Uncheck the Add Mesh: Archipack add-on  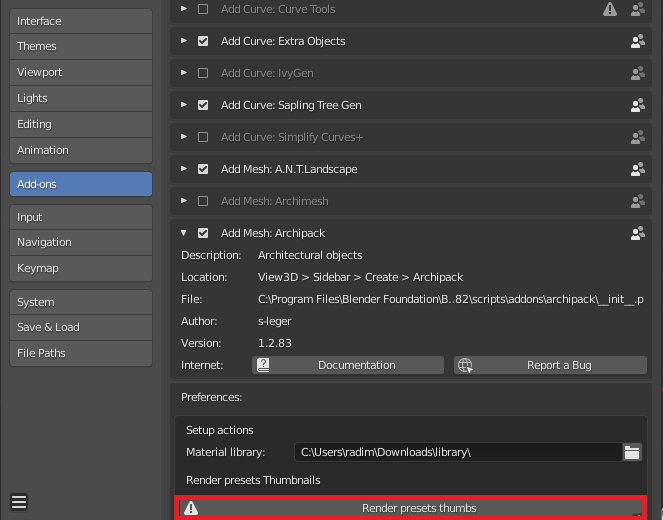point(204,234)
